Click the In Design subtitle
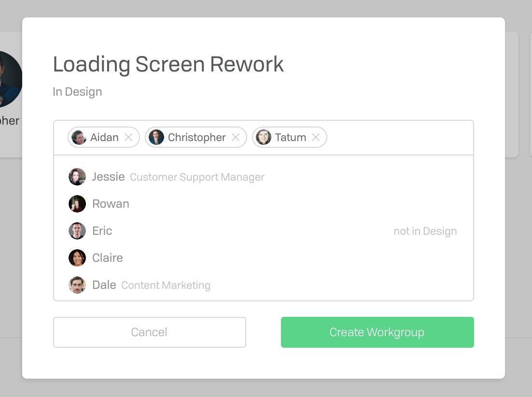Viewport: 532px width, 397px height. (77, 92)
